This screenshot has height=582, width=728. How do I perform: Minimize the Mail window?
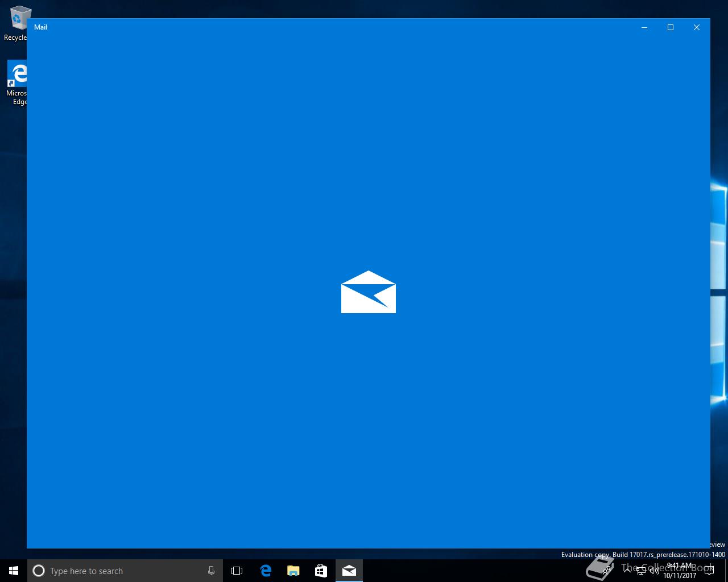coord(644,27)
